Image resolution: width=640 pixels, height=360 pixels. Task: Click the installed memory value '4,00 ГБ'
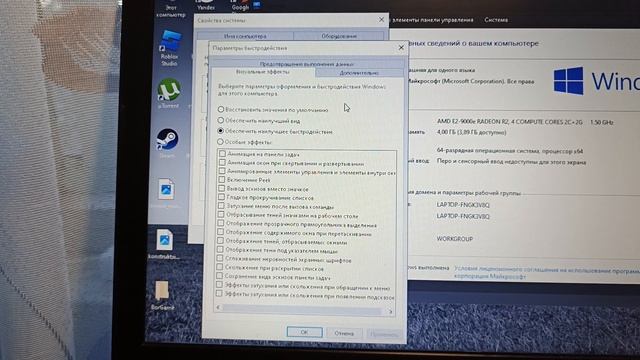pyautogui.click(x=471, y=132)
